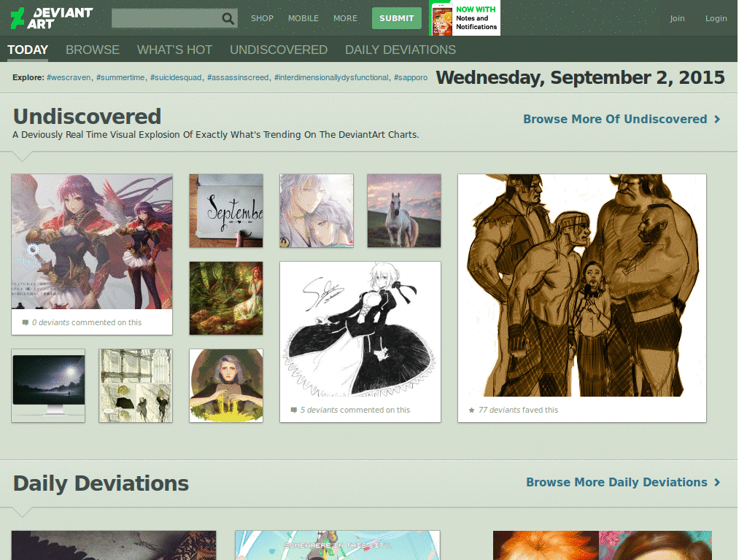The height and width of the screenshot is (560, 747).
Task: Open the forest redhead painting thumbnail
Action: point(226,298)
